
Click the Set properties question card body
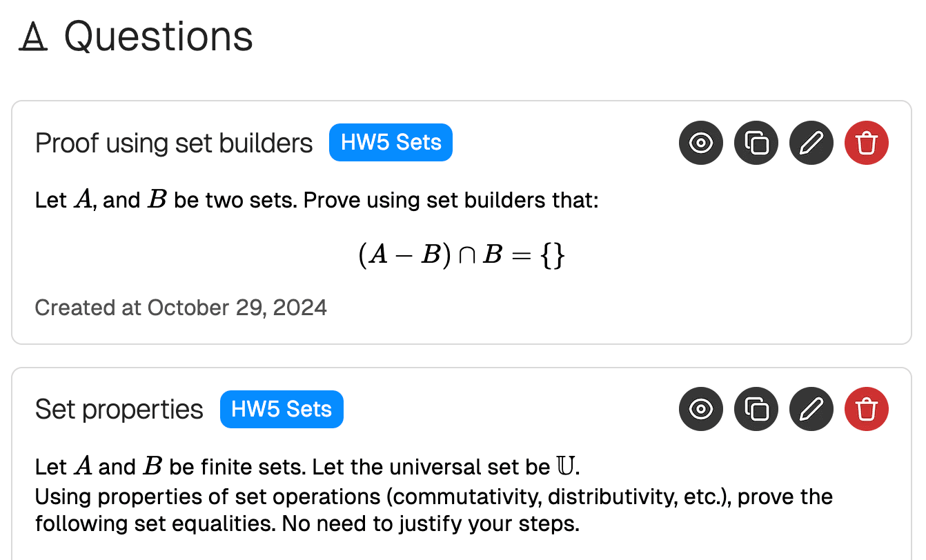point(433,495)
